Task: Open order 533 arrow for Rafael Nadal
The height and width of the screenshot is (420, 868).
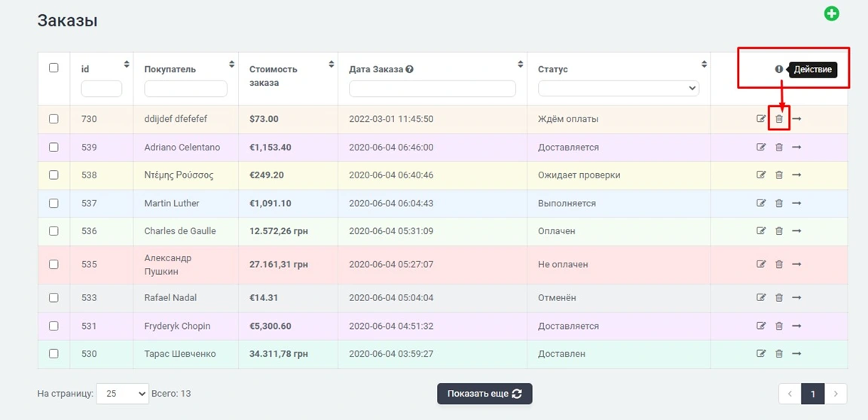Action: coord(796,297)
